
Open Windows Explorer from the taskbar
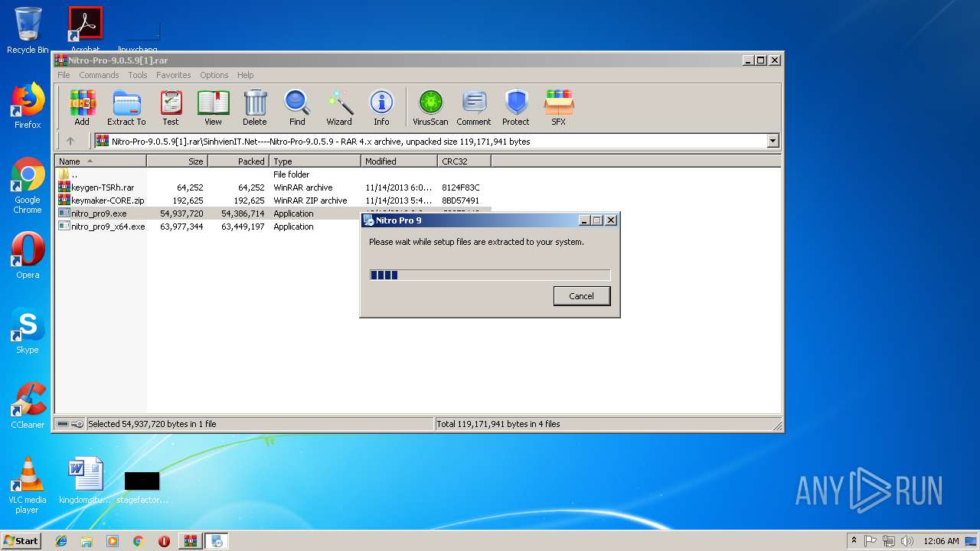coord(87,541)
